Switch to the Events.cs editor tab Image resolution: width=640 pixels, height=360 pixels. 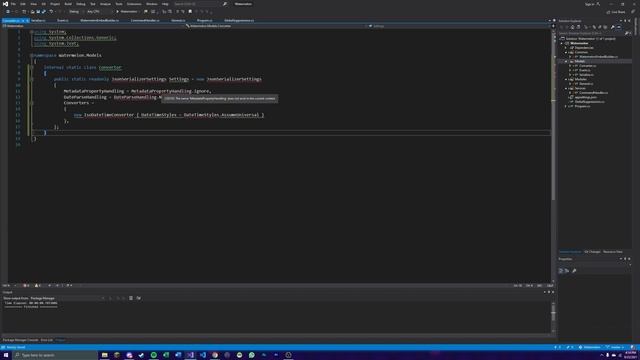(x=62, y=20)
